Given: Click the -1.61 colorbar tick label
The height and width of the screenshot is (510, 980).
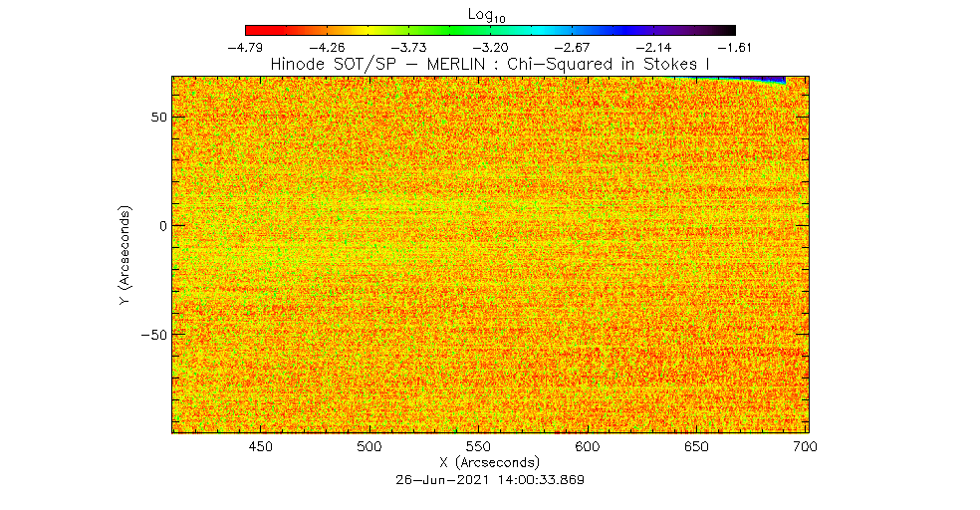Looking at the screenshot, I should coord(734,47).
